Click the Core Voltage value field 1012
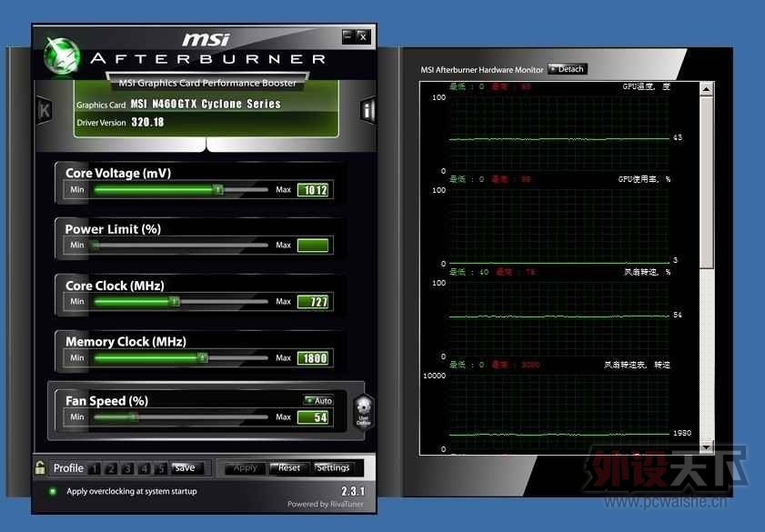 [x=313, y=190]
